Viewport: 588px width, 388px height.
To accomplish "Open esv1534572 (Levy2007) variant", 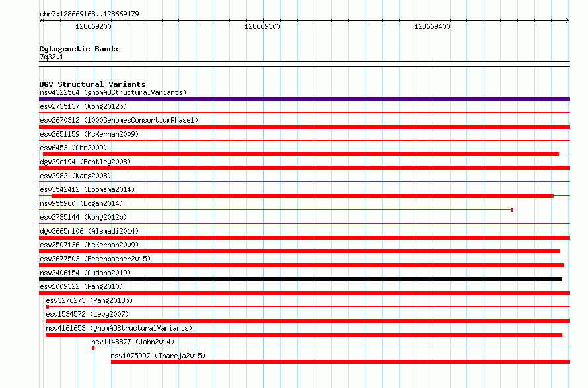I will (x=87, y=314).
